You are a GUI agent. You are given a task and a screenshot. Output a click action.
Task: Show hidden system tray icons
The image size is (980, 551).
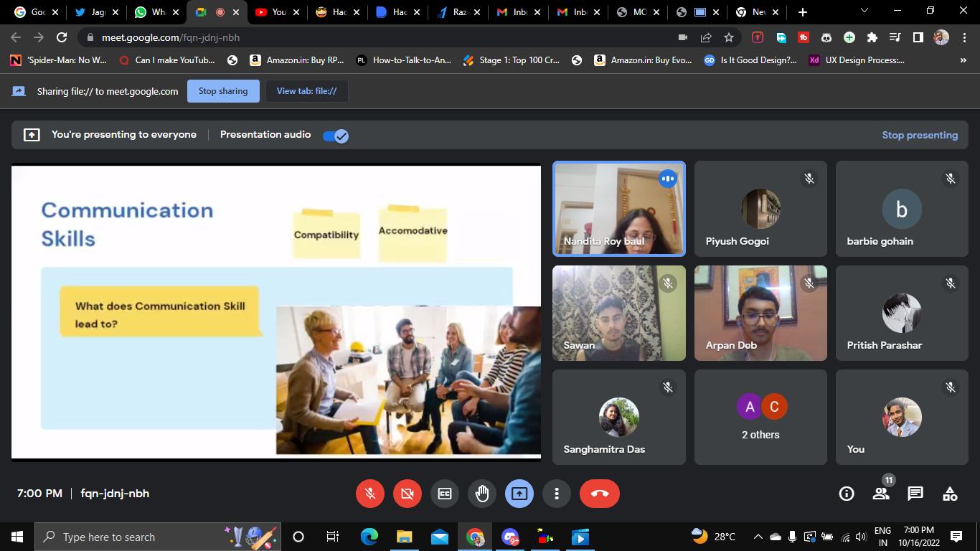coord(758,537)
